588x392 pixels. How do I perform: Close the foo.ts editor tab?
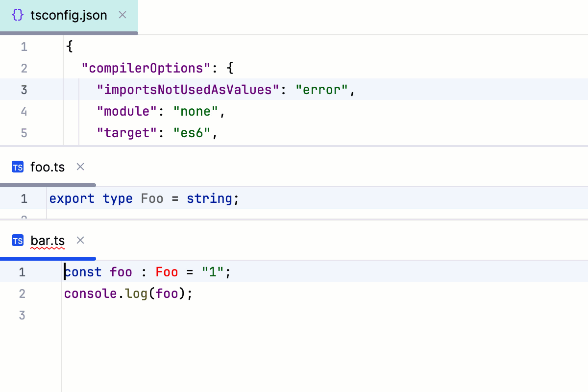80,167
